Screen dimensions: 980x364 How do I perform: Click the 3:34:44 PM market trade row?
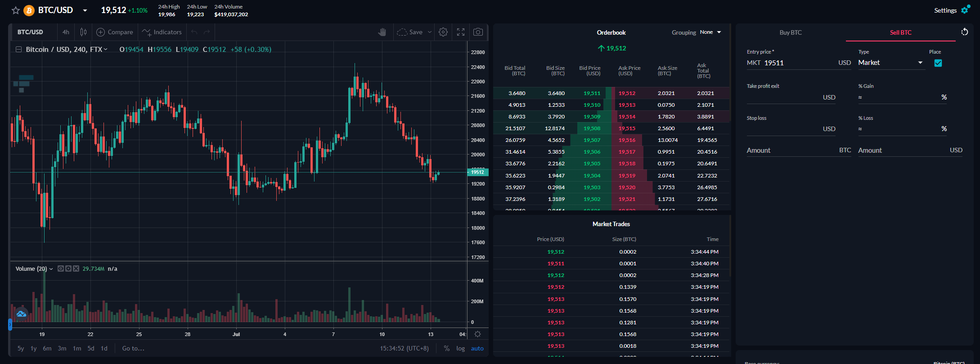click(611, 252)
